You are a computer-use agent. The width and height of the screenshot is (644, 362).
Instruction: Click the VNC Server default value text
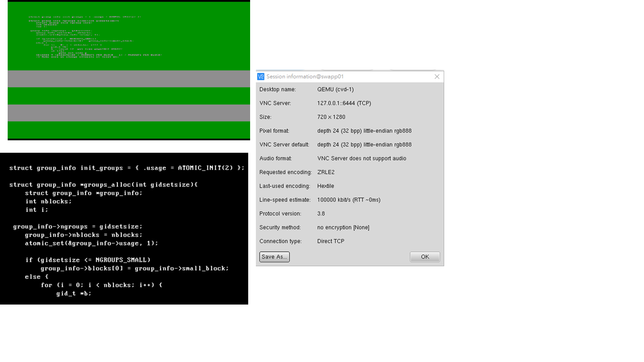click(364, 145)
